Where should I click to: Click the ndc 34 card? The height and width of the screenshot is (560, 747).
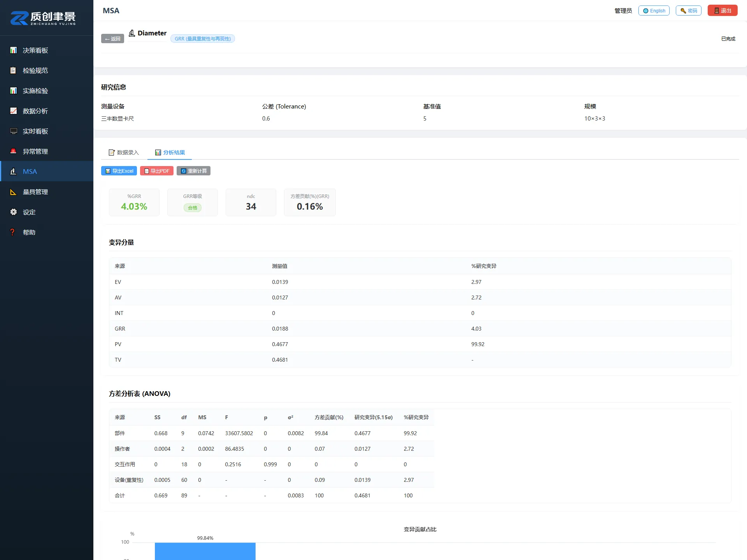pos(251,202)
